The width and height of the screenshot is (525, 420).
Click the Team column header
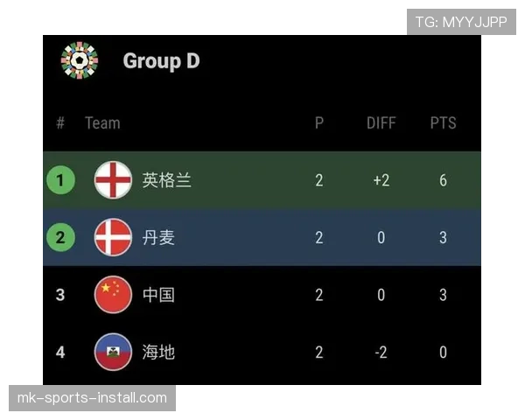tap(102, 122)
